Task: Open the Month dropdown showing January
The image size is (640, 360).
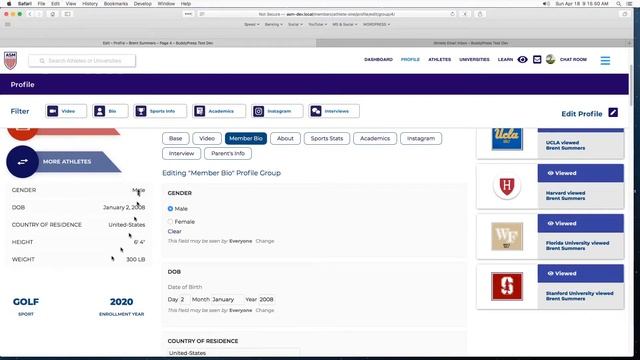Action: pos(227,299)
